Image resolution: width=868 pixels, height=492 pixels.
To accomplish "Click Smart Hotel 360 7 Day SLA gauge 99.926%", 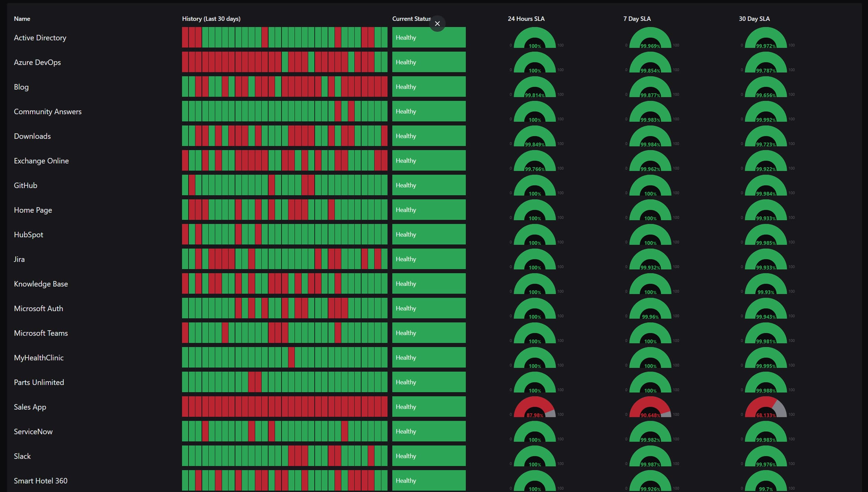I will click(650, 481).
